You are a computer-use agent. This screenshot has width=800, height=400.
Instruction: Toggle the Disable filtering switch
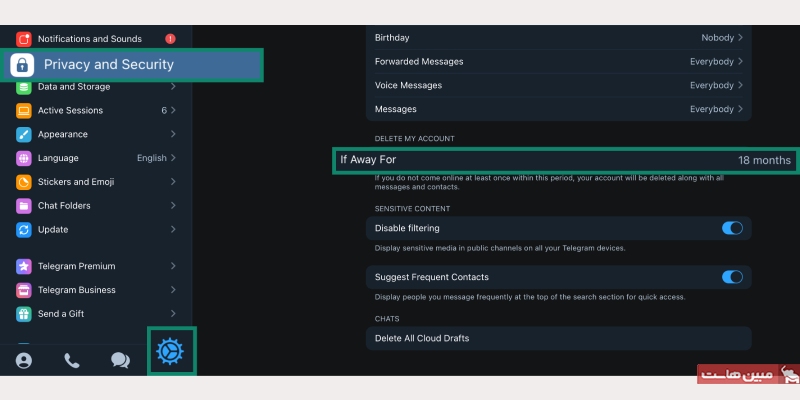click(x=732, y=228)
